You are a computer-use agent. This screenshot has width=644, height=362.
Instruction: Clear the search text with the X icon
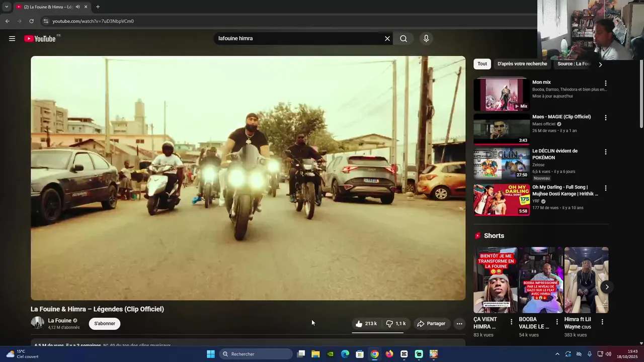click(387, 39)
